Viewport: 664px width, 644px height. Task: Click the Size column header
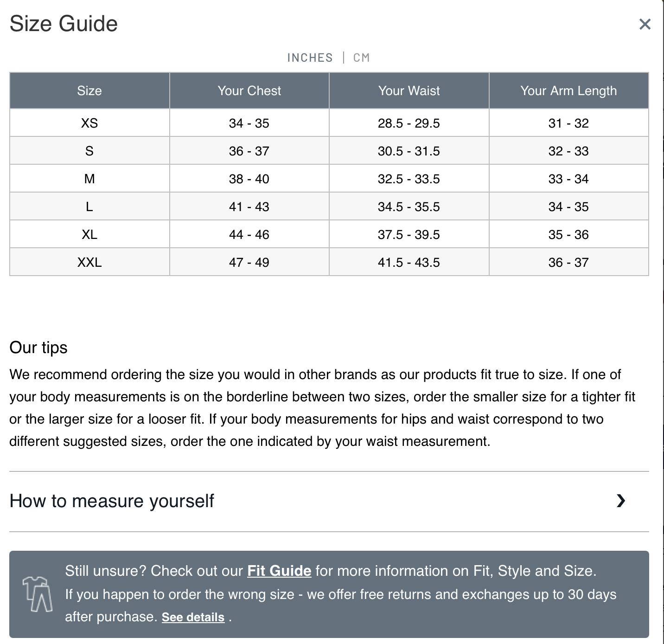[89, 90]
